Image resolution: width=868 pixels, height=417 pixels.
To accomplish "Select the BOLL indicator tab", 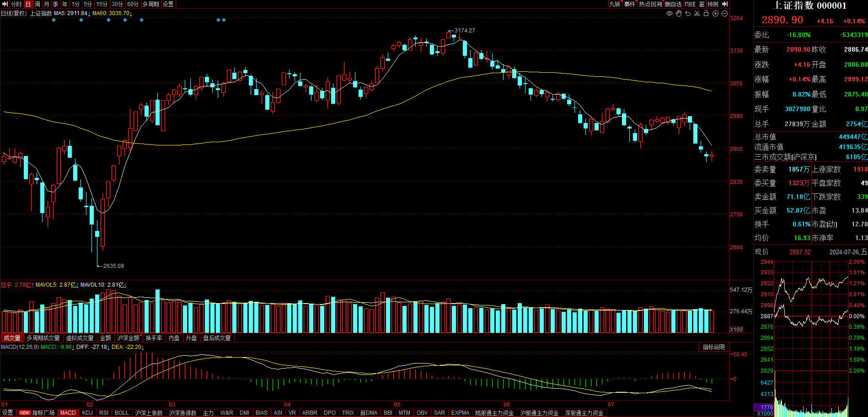I will tap(122, 413).
